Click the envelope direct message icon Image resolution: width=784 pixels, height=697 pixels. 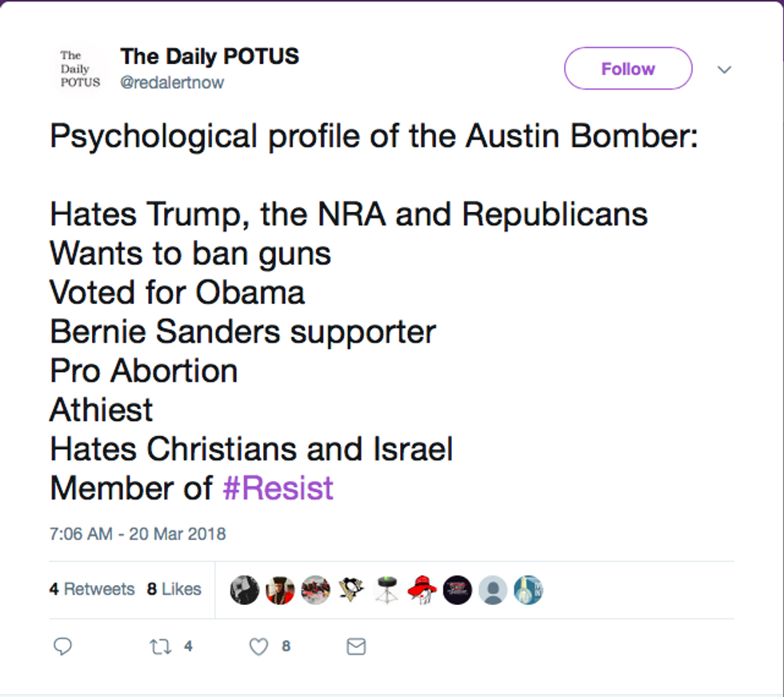pos(356,647)
